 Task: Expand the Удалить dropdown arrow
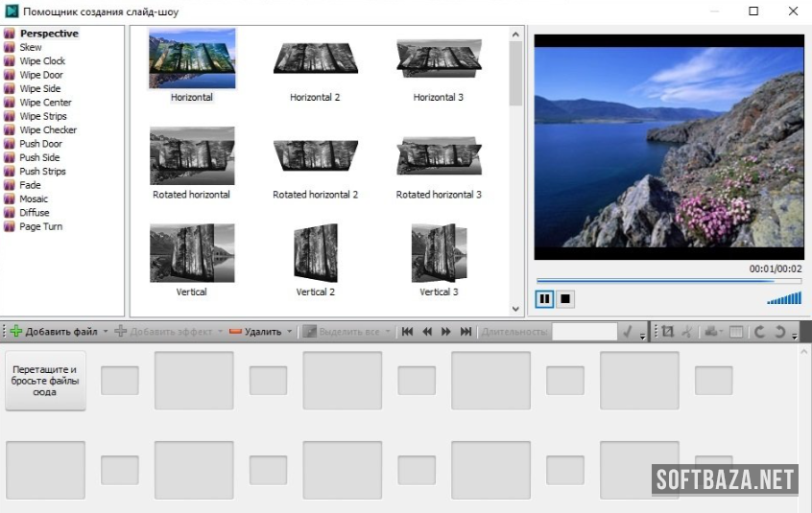tap(289, 332)
